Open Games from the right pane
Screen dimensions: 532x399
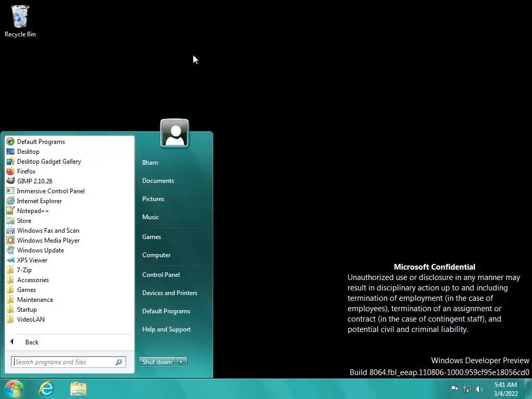tap(151, 236)
